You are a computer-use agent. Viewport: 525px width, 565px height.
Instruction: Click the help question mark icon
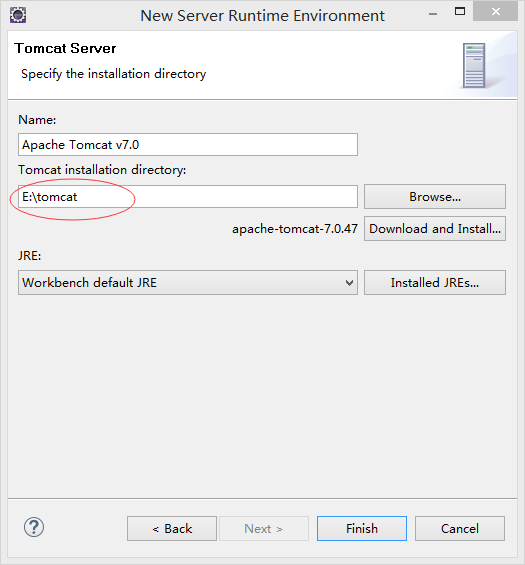click(34, 528)
